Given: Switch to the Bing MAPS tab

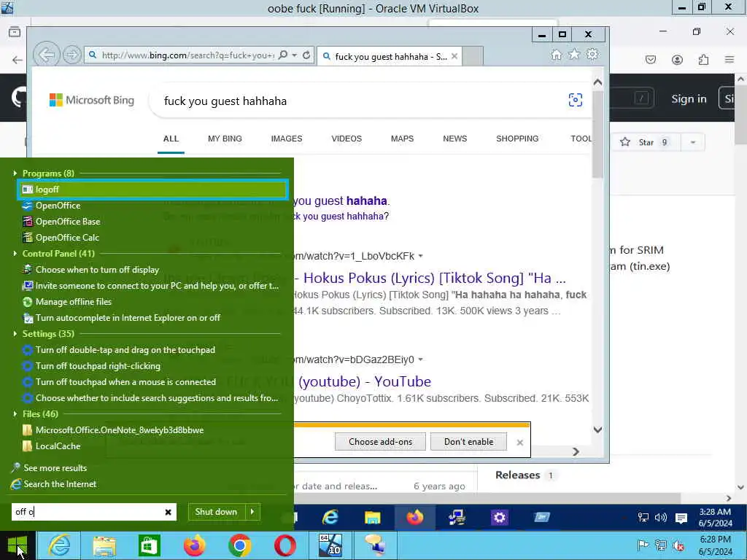Looking at the screenshot, I should point(402,139).
